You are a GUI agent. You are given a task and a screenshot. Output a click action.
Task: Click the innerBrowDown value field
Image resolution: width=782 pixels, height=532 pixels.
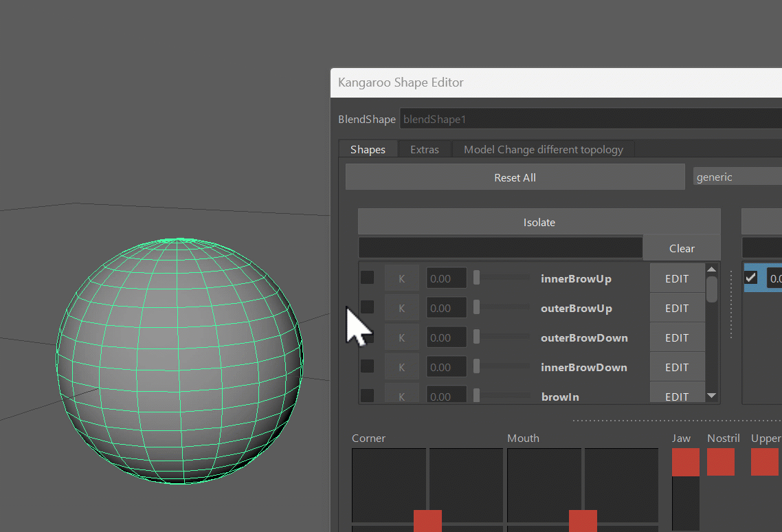[447, 367]
